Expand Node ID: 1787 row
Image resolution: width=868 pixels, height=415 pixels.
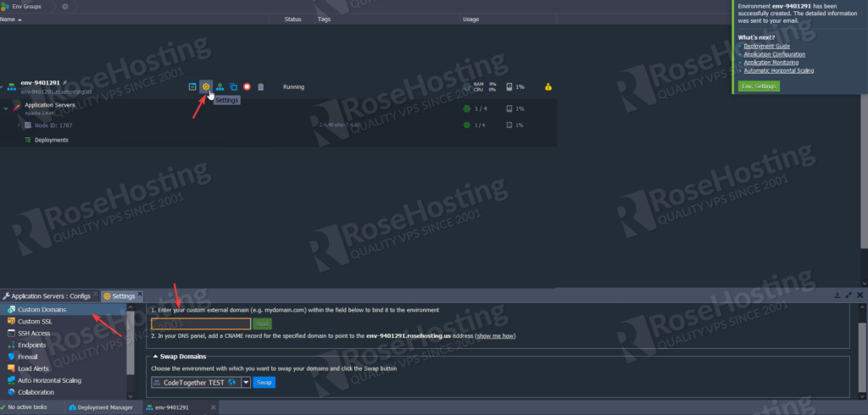point(19,125)
